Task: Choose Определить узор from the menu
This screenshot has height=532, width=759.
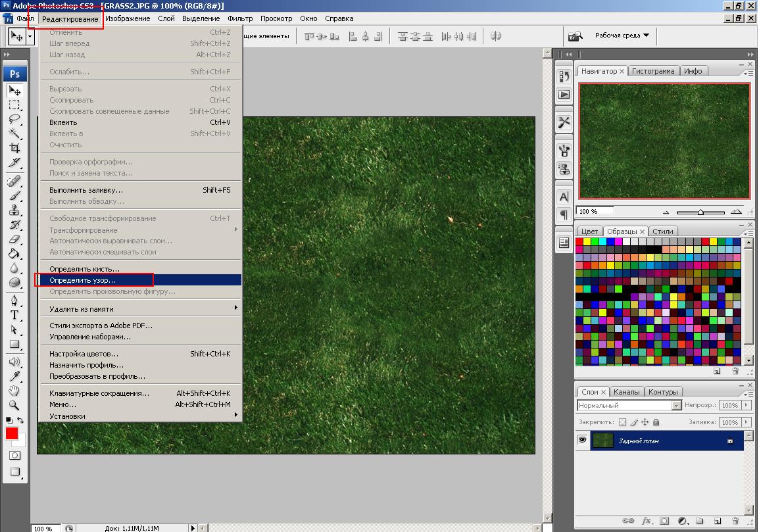Action: (83, 280)
